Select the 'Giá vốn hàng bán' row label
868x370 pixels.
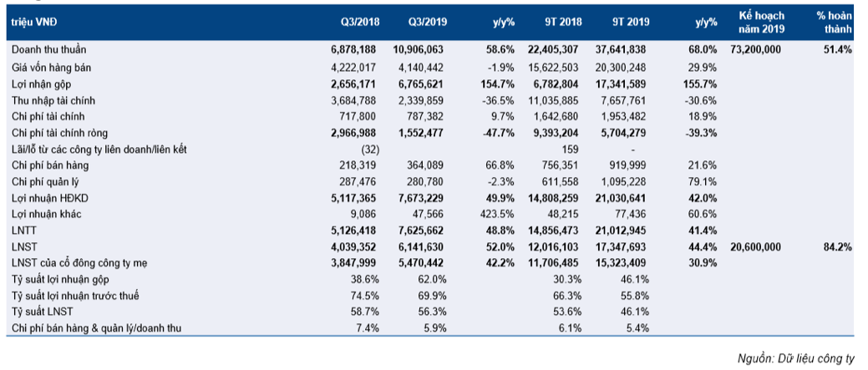pos(52,67)
